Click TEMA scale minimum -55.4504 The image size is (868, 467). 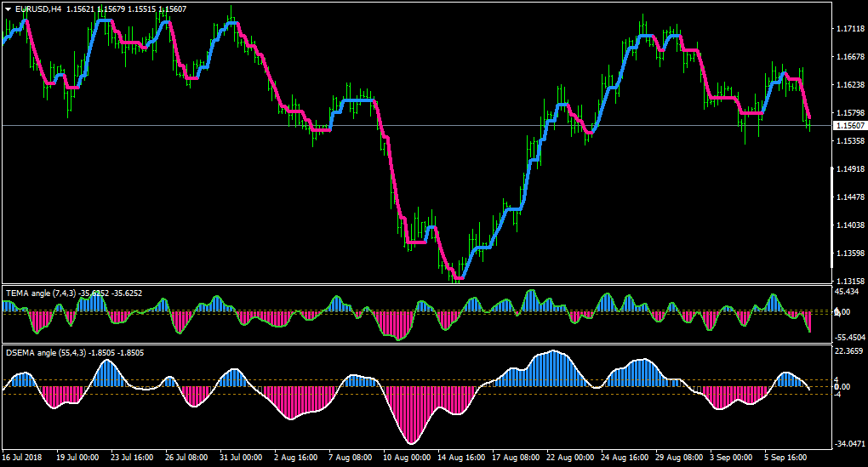[x=850, y=337]
